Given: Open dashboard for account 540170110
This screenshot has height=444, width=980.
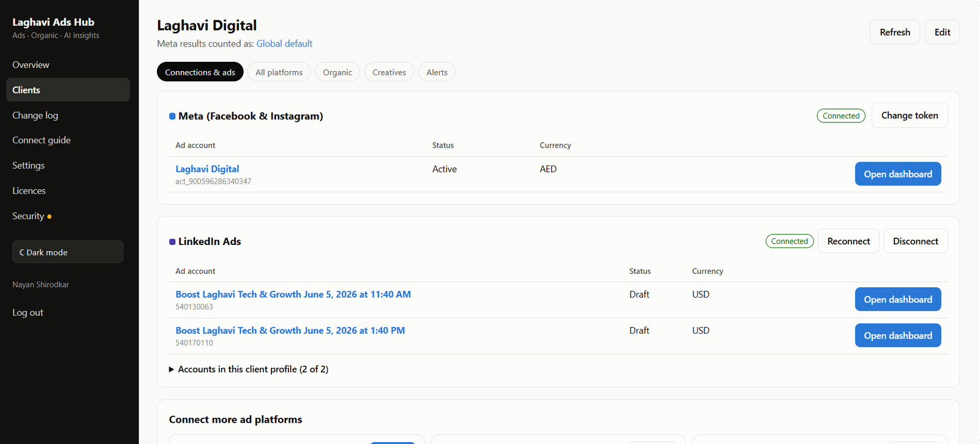Looking at the screenshot, I should coord(898,336).
